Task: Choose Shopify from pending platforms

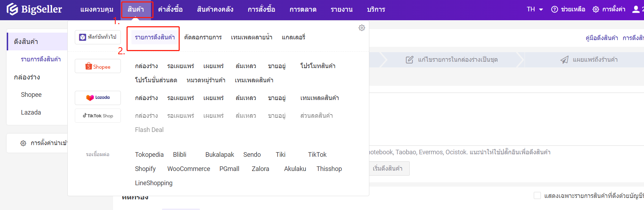Action: [x=145, y=169]
